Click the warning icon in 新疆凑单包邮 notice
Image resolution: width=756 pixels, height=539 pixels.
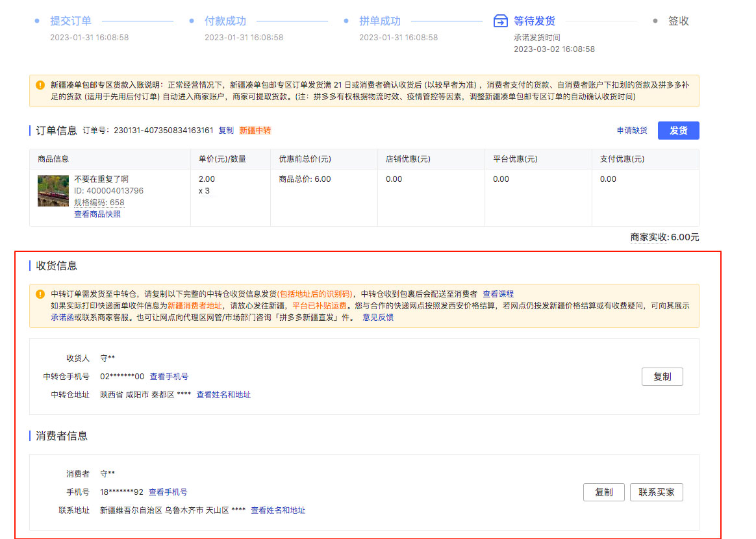tap(40, 85)
